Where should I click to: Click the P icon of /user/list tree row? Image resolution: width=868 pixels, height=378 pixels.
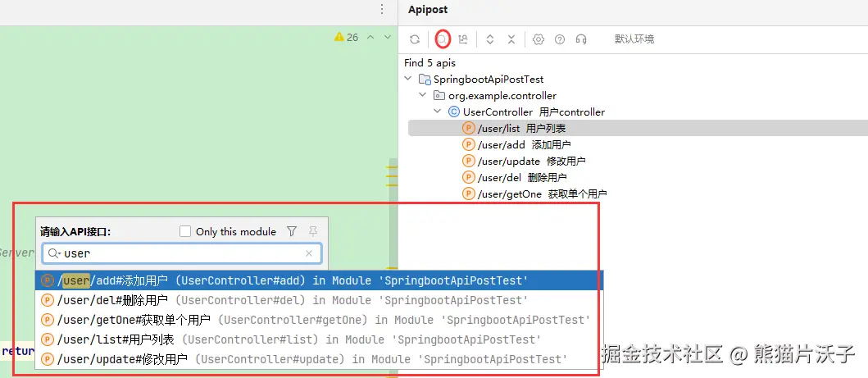[469, 129]
